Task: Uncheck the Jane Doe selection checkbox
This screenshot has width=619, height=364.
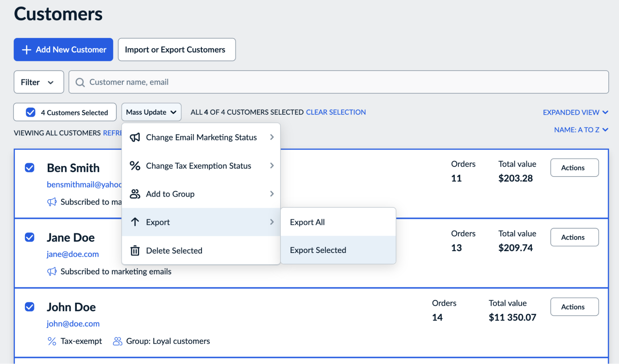Action: 30,237
